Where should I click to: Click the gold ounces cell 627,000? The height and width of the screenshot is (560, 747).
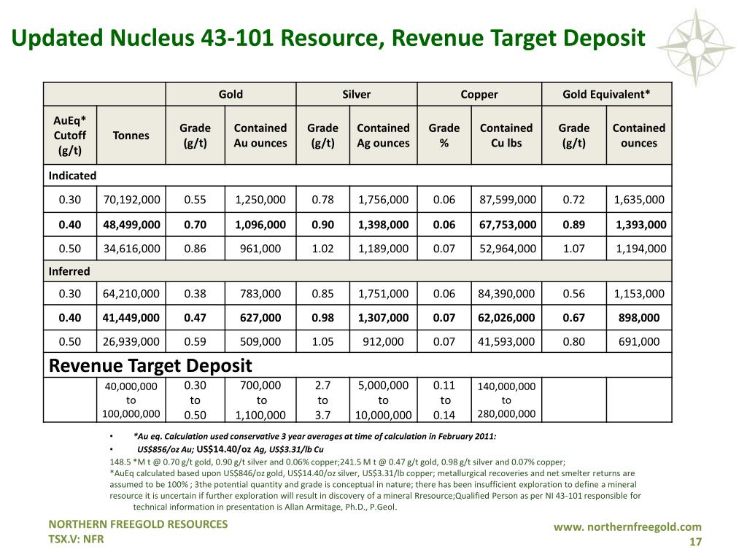[x=260, y=318]
